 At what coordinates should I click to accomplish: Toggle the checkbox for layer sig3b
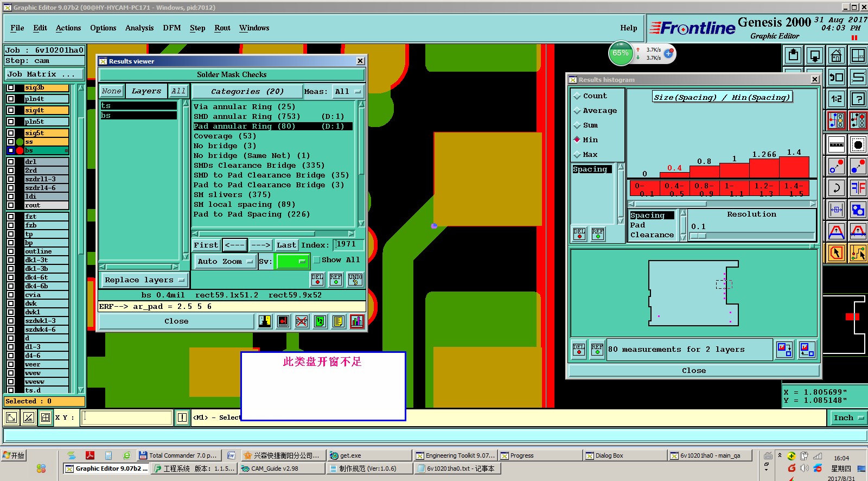(11, 87)
